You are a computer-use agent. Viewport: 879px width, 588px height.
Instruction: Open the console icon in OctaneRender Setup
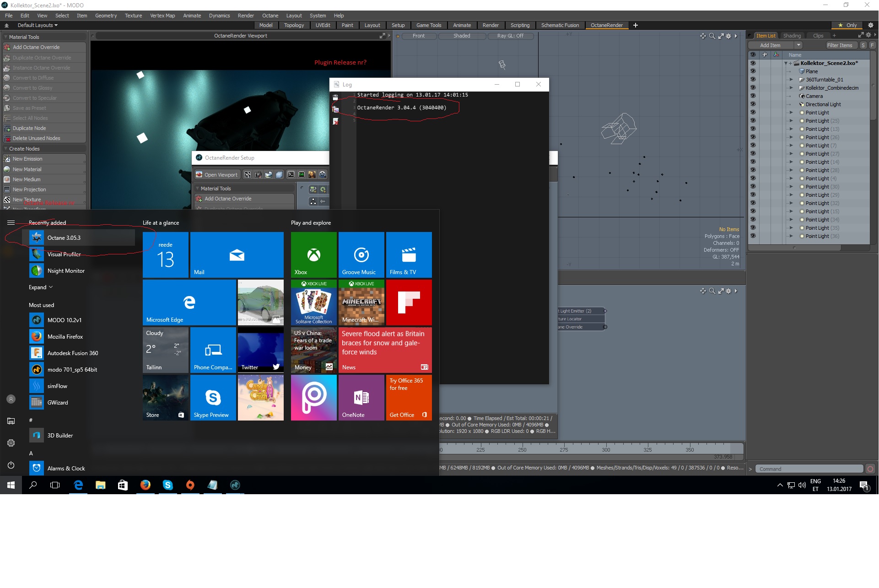[291, 175]
